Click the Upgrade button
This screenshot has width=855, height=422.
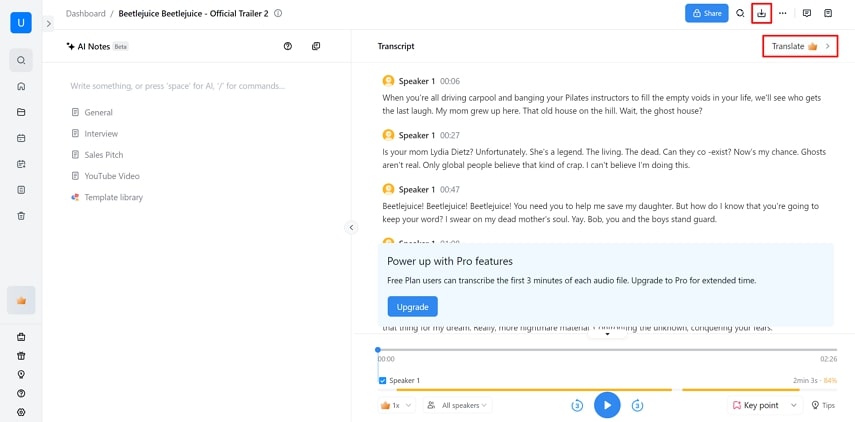412,306
